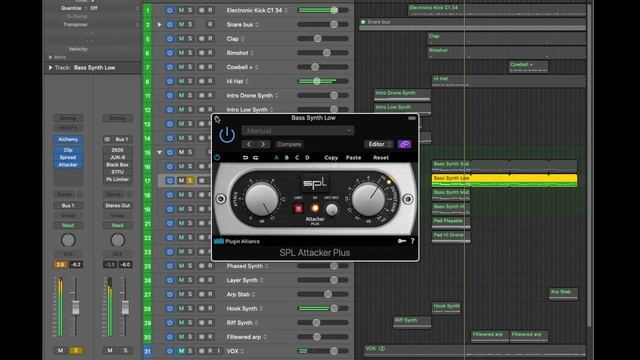This screenshot has width=640, height=360.
Task: Toggle the power icon on Hi Hat track
Action: coord(170,81)
